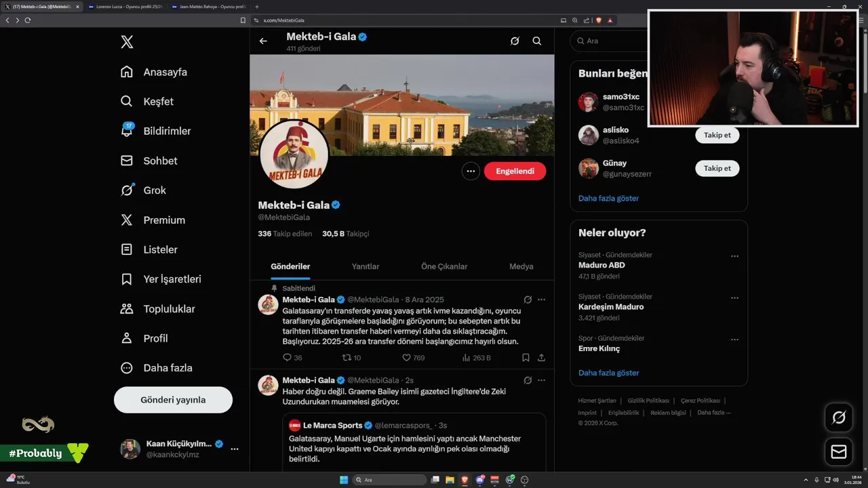
Task: Open more options for Maduro ABD trend
Action: (x=734, y=256)
